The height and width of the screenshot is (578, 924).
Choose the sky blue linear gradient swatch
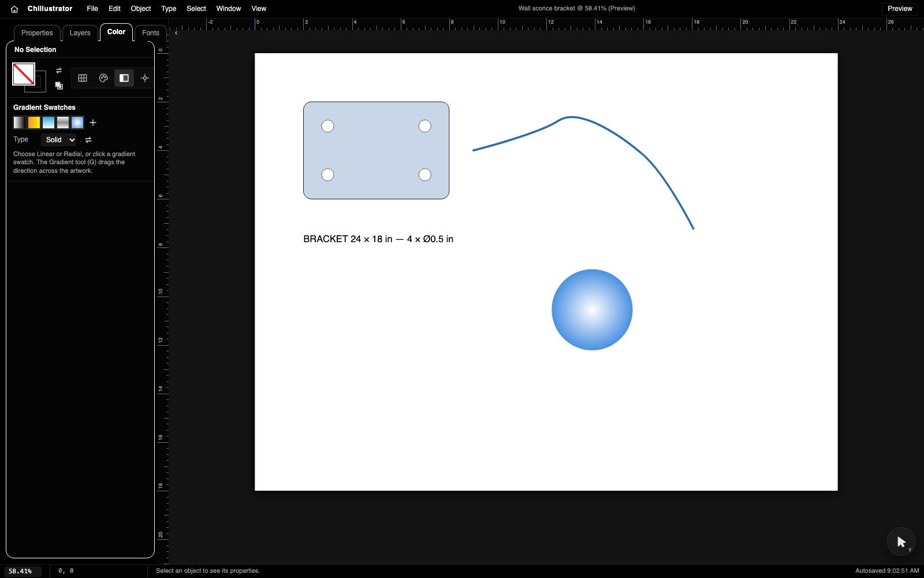49,123
